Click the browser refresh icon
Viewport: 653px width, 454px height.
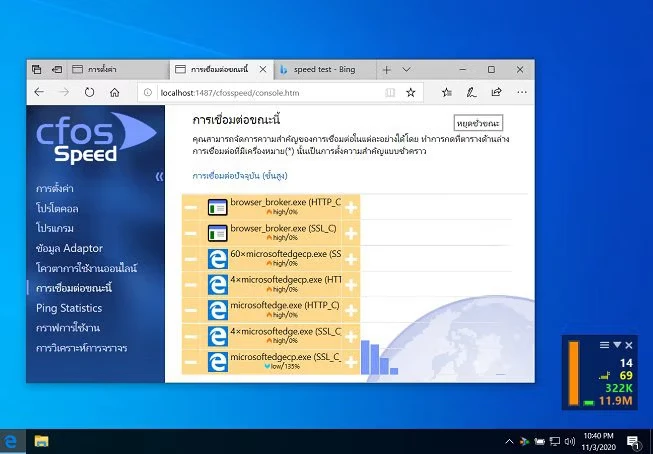[x=90, y=92]
